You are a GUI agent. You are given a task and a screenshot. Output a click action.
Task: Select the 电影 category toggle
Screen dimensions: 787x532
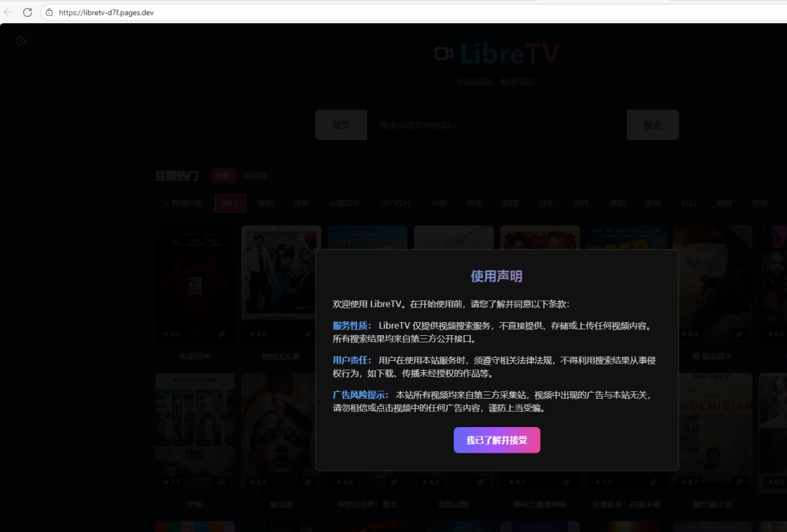(x=222, y=175)
